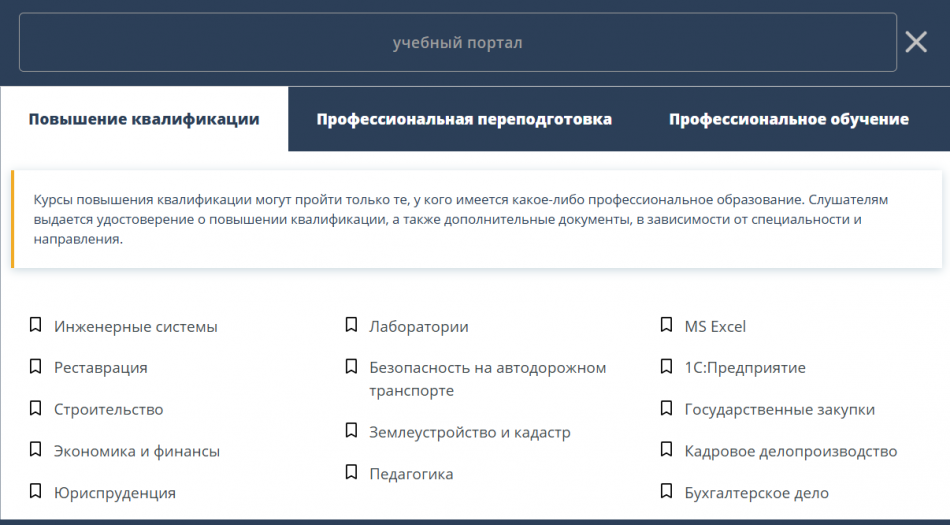Visit the Лаборатории category
Screen dimensions: 950x525
click(419, 326)
